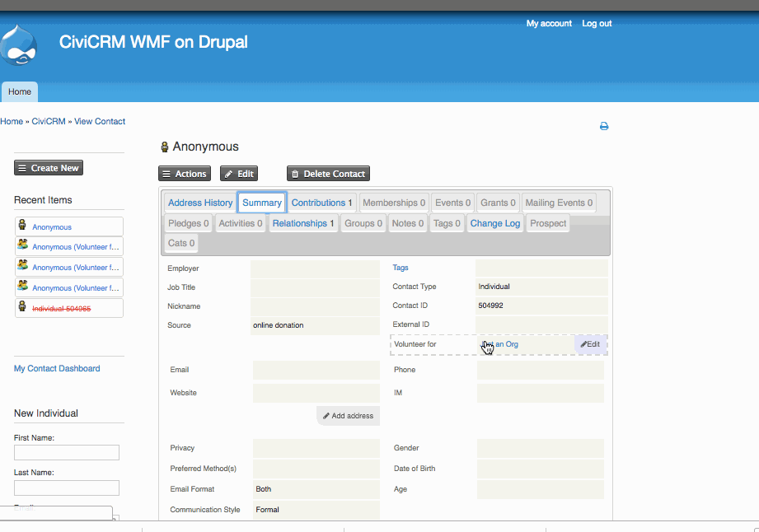Click the Log out link
The height and width of the screenshot is (532, 759).
597,23
